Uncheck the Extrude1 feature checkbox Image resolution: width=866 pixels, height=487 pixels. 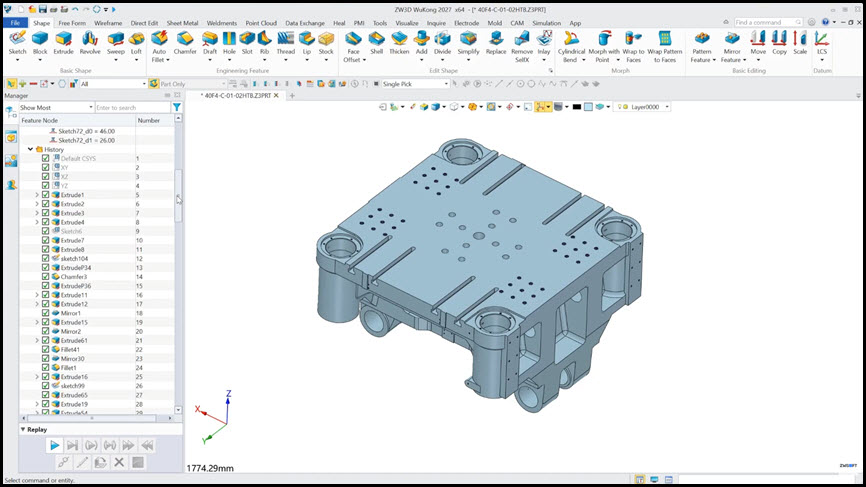tap(45, 195)
